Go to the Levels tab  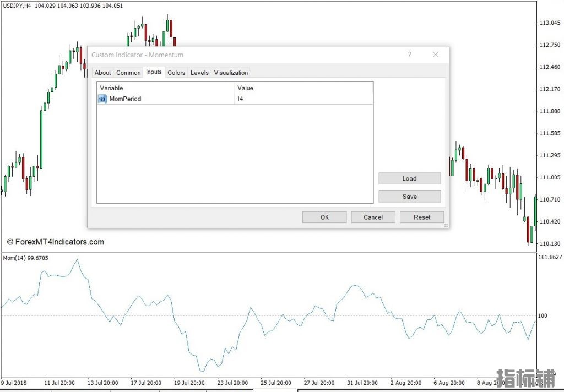pos(199,73)
